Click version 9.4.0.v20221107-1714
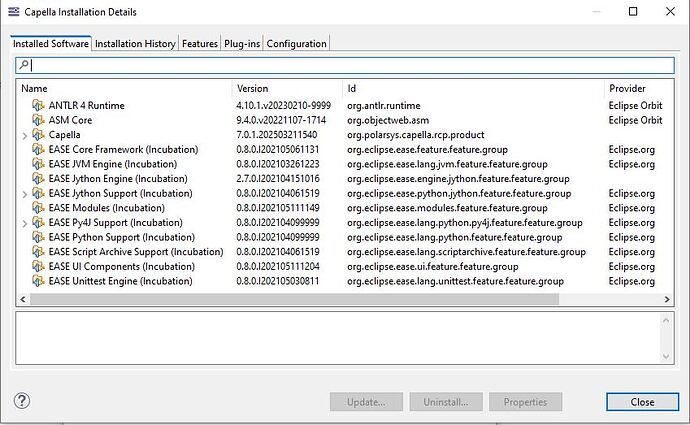The width and height of the screenshot is (690, 425). (x=281, y=120)
